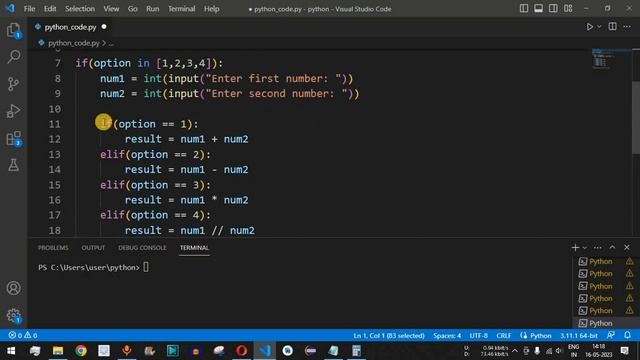Screen dimensions: 640x360
Task: Show hidden system tray icons
Action: click(515, 351)
